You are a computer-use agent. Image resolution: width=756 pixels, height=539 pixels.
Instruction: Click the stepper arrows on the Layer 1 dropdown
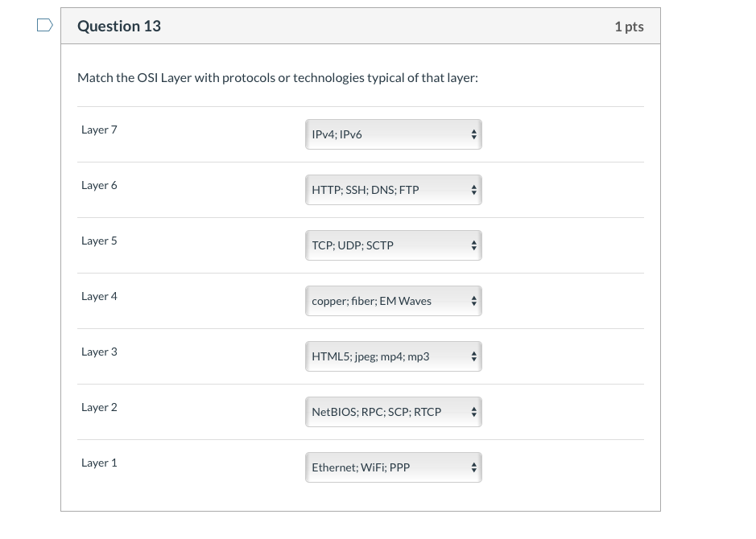pyautogui.click(x=473, y=467)
